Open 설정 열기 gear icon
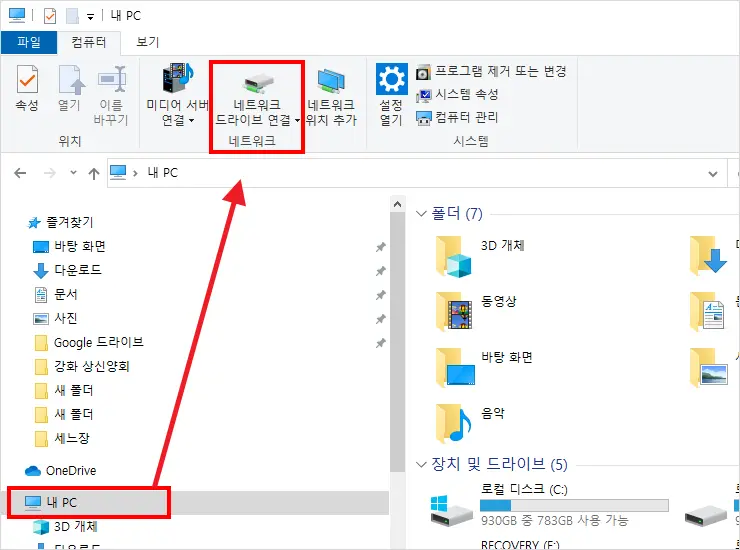 (x=391, y=79)
